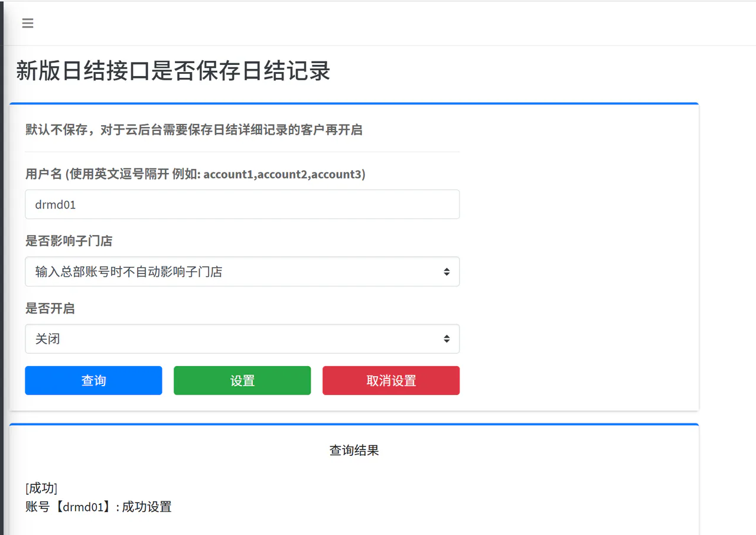Click the 用户名 field label
The width and height of the screenshot is (756, 535).
(195, 174)
